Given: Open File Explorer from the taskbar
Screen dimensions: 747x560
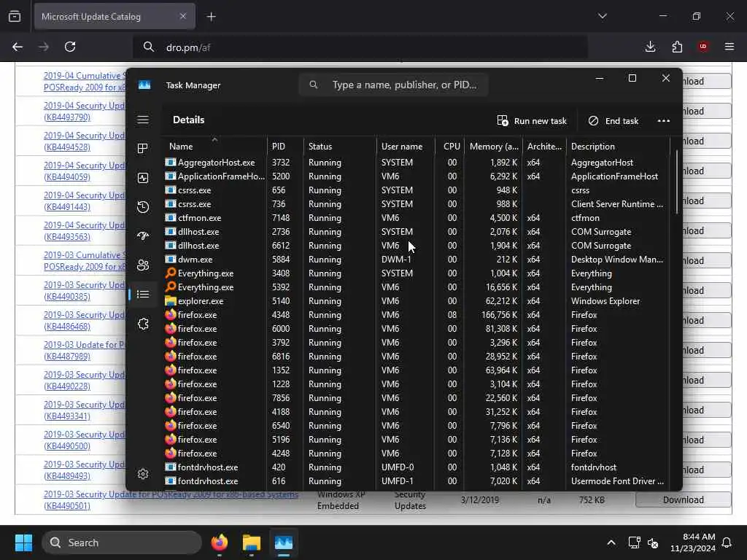Looking at the screenshot, I should pyautogui.click(x=252, y=542).
